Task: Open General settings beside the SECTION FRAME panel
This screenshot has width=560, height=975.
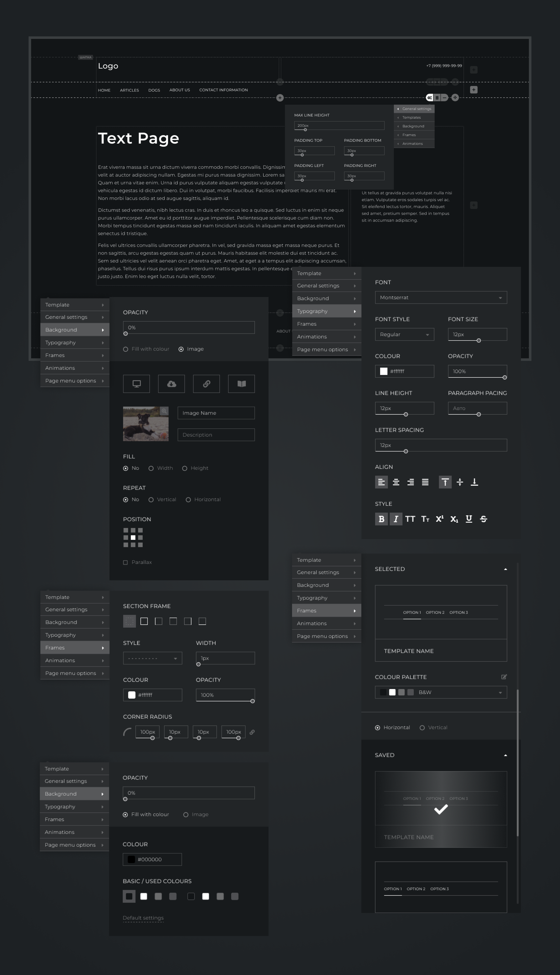Action: pos(75,609)
